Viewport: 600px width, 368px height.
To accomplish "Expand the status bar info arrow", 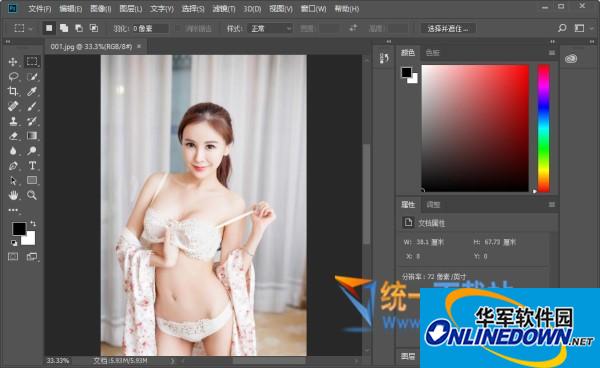I will pos(172,360).
